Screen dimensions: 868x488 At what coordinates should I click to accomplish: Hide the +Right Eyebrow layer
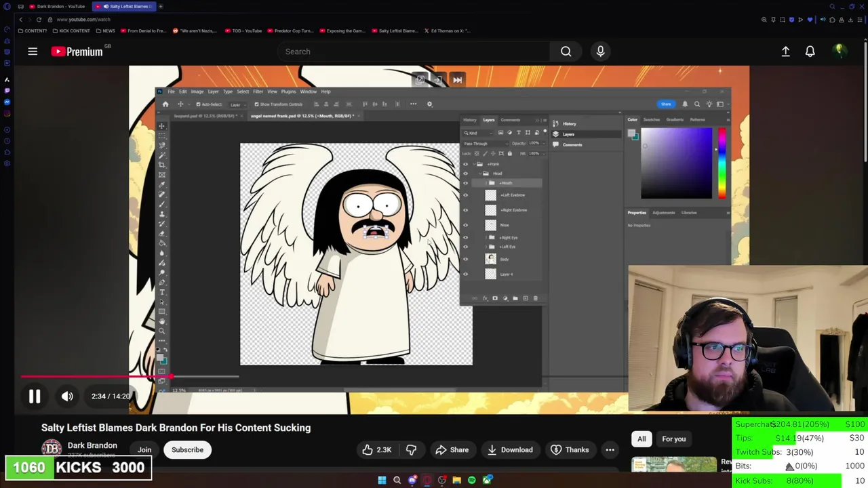click(x=465, y=210)
